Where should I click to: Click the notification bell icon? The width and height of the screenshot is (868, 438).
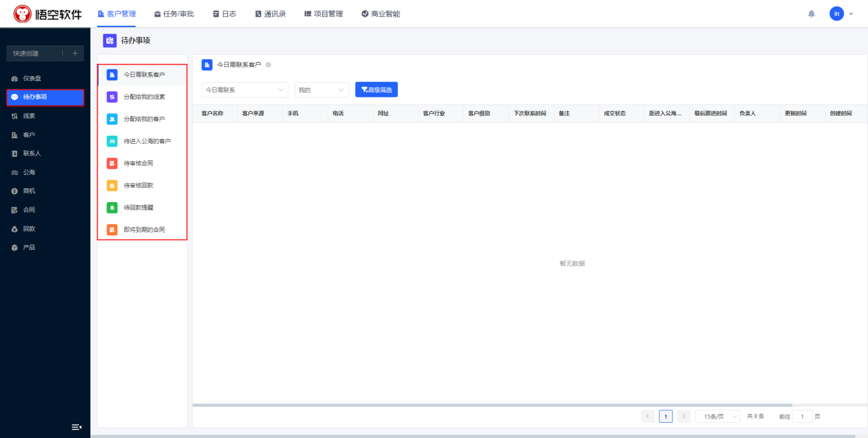(811, 14)
